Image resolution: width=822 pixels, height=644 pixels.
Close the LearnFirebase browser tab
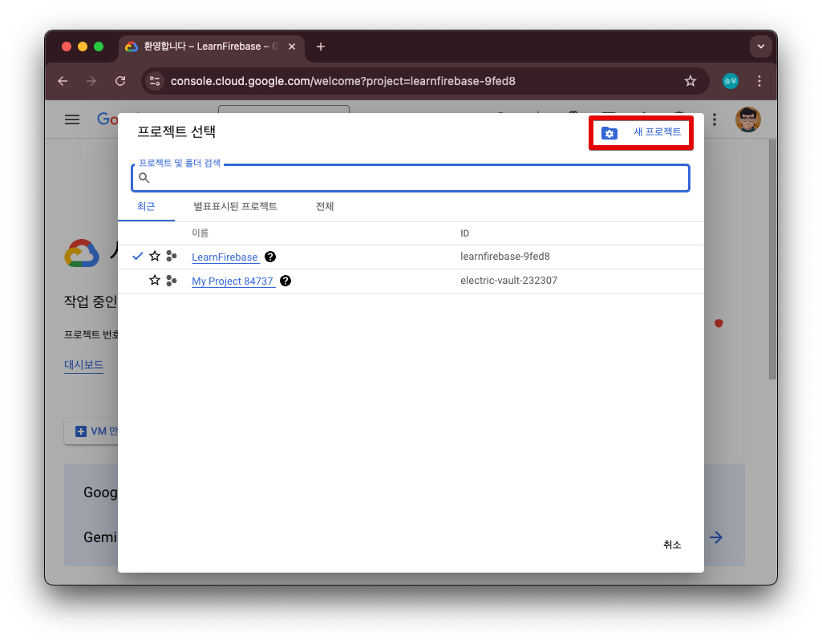click(x=292, y=47)
